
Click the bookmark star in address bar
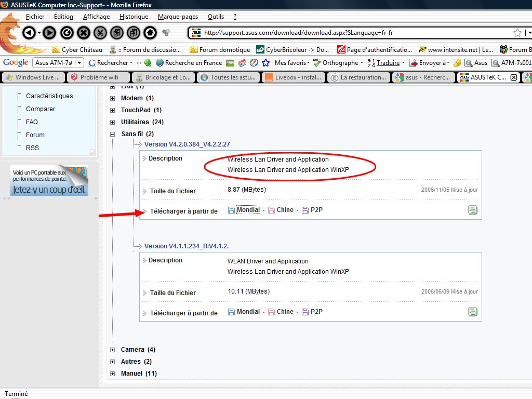tap(517, 33)
